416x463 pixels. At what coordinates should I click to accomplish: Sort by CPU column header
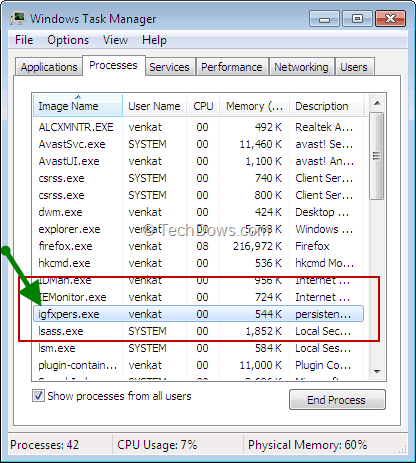[x=203, y=106]
